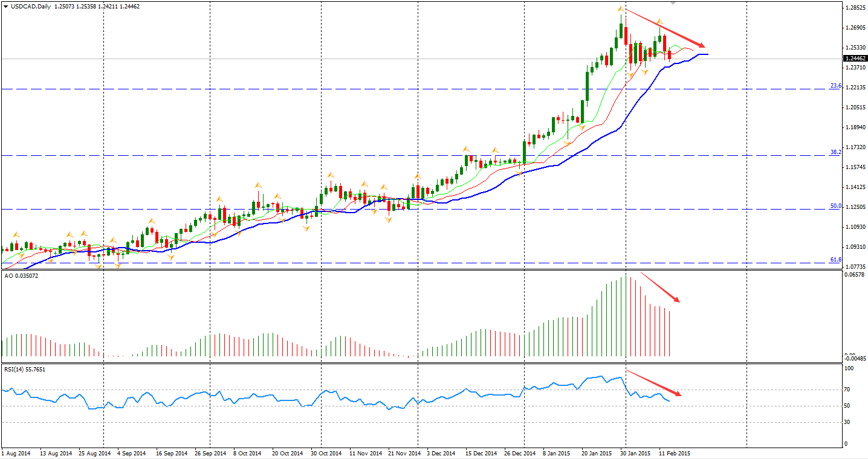868x459 pixels.
Task: Click the 'AO 0.035072' indicator label
Action: click(x=21, y=275)
